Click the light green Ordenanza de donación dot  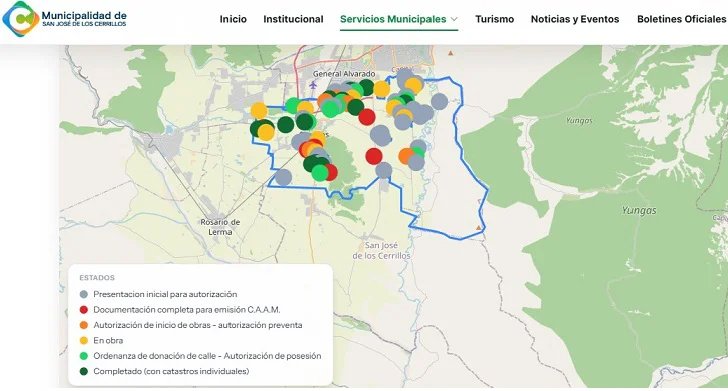(84, 356)
